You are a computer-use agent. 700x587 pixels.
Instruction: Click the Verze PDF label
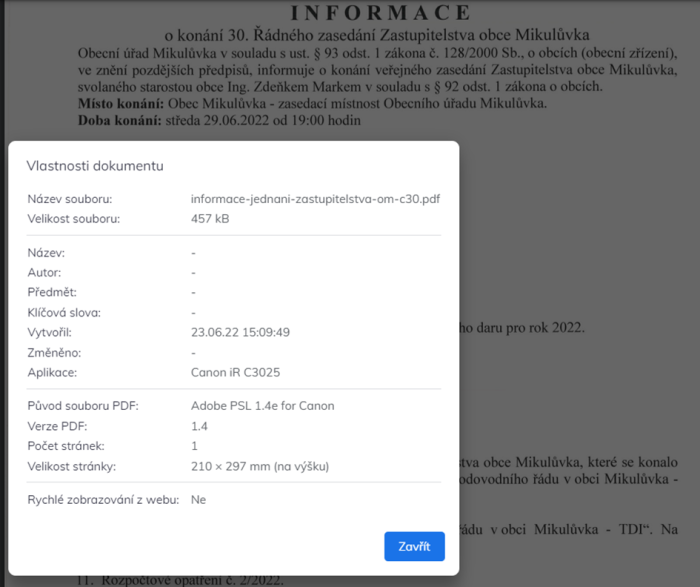pyautogui.click(x=57, y=426)
